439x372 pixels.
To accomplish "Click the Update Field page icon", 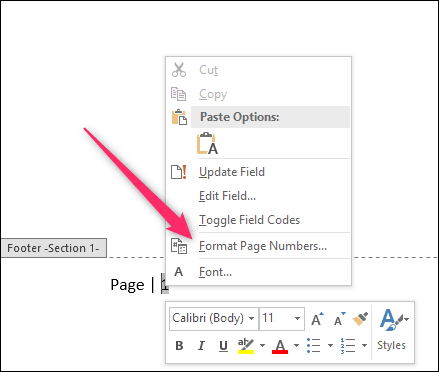I will (x=179, y=172).
